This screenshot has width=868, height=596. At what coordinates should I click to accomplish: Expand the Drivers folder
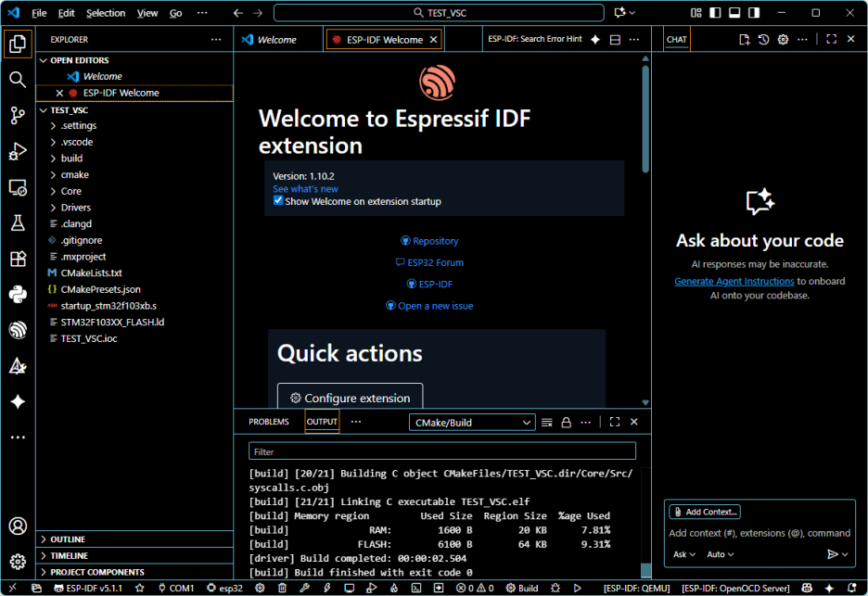(134, 208)
